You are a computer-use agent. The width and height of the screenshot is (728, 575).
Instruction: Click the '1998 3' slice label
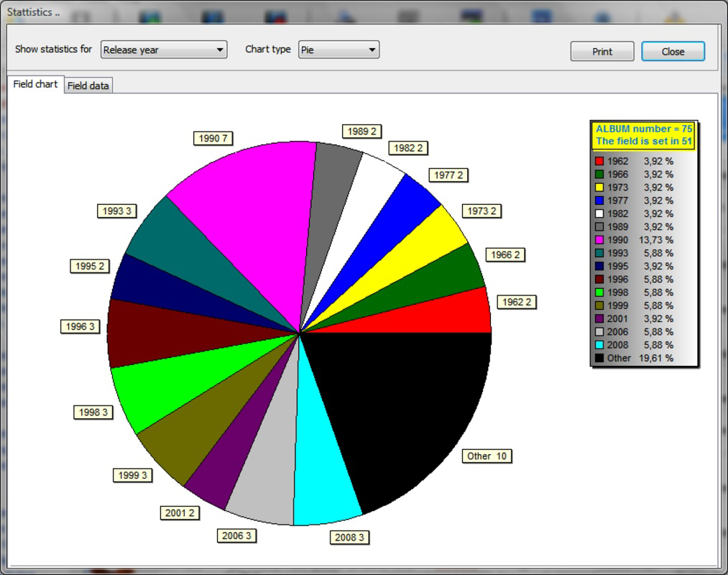click(x=93, y=412)
